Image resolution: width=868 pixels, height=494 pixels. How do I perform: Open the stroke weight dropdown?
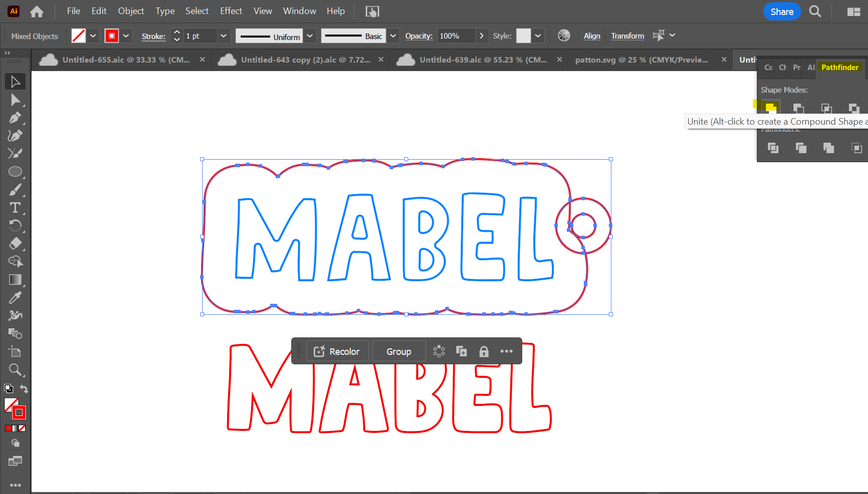224,36
